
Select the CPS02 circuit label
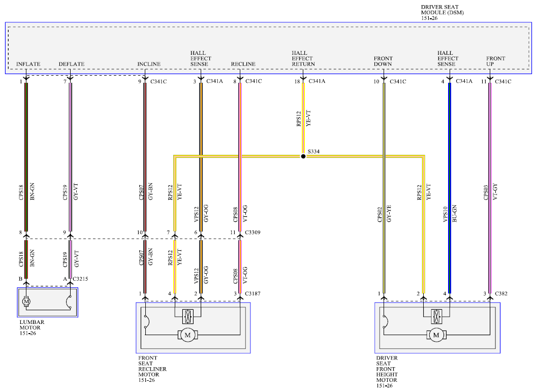(380, 214)
